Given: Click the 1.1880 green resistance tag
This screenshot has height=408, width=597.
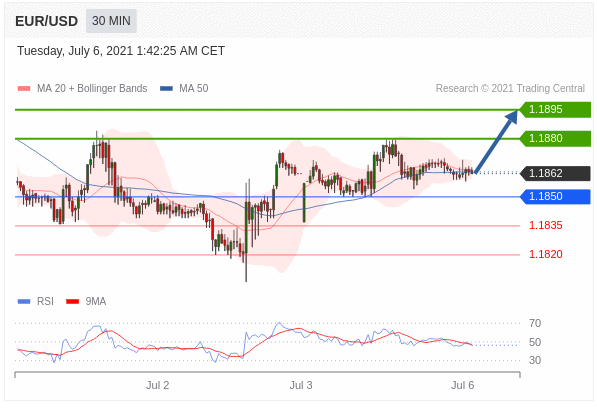Looking at the screenshot, I should 555,139.
